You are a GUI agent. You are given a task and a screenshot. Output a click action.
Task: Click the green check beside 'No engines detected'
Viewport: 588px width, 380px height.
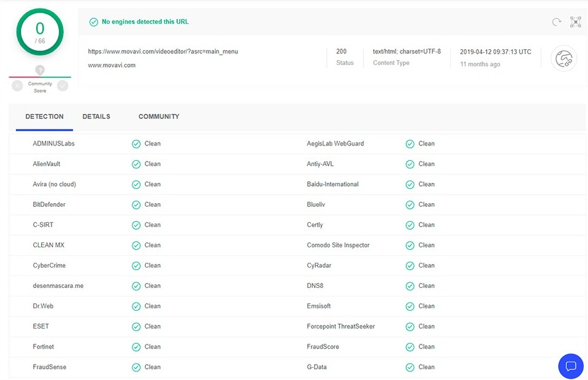(x=94, y=22)
